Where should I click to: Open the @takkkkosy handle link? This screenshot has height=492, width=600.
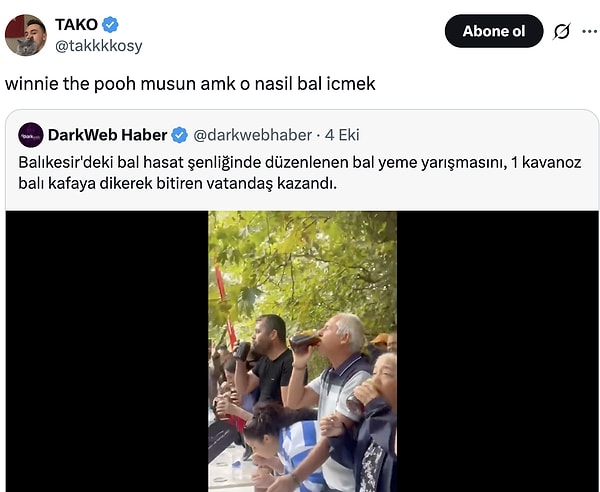(99, 46)
